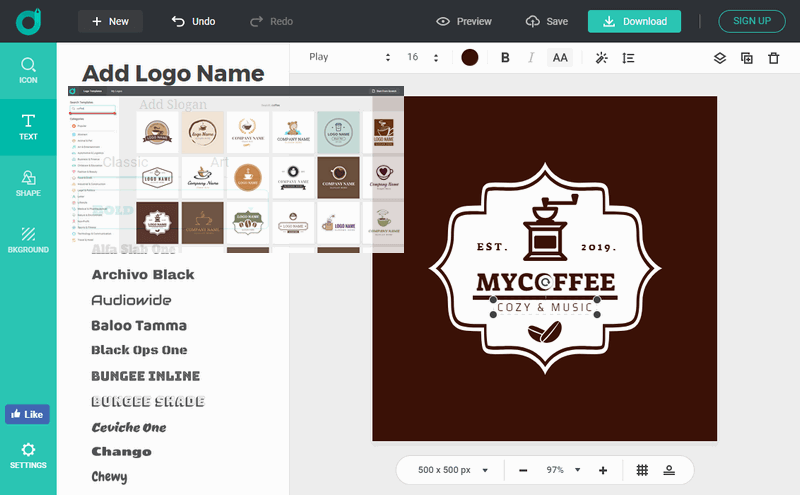
Task: Open Settings from the sidebar
Action: pyautogui.click(x=28, y=455)
